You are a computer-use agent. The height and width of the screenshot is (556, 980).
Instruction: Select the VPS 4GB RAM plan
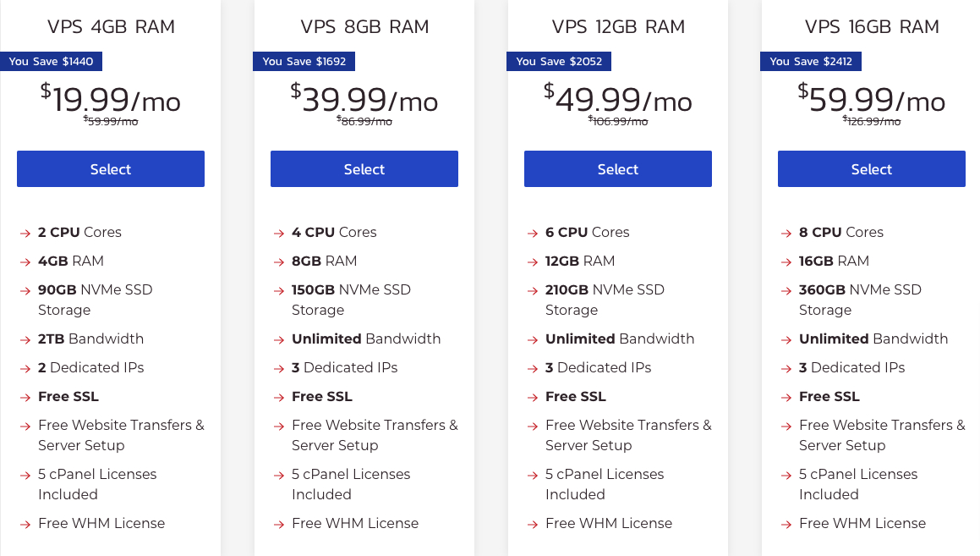pos(110,168)
